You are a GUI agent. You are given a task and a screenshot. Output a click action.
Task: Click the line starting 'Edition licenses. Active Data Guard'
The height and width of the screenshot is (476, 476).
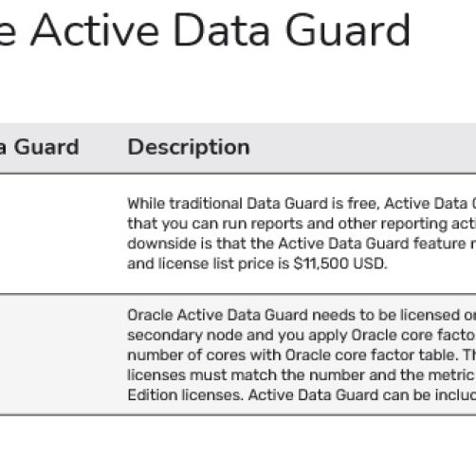302,395
